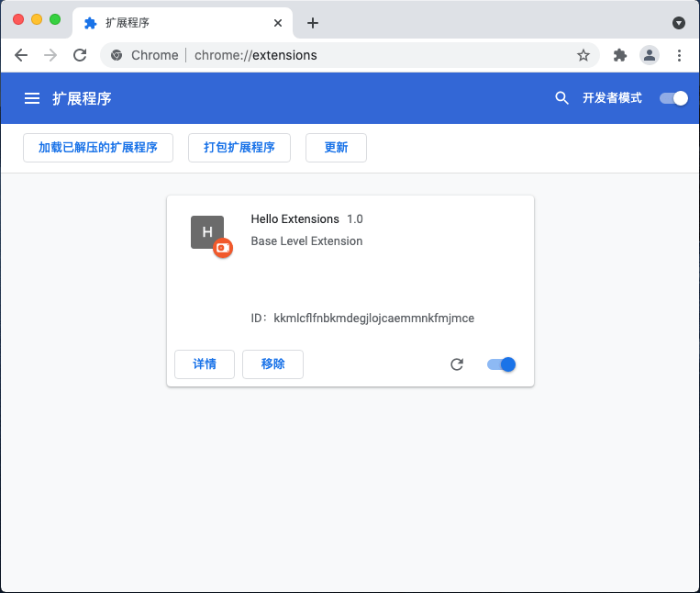Reload the extensions page
Image resolution: width=700 pixels, height=593 pixels.
[x=80, y=55]
